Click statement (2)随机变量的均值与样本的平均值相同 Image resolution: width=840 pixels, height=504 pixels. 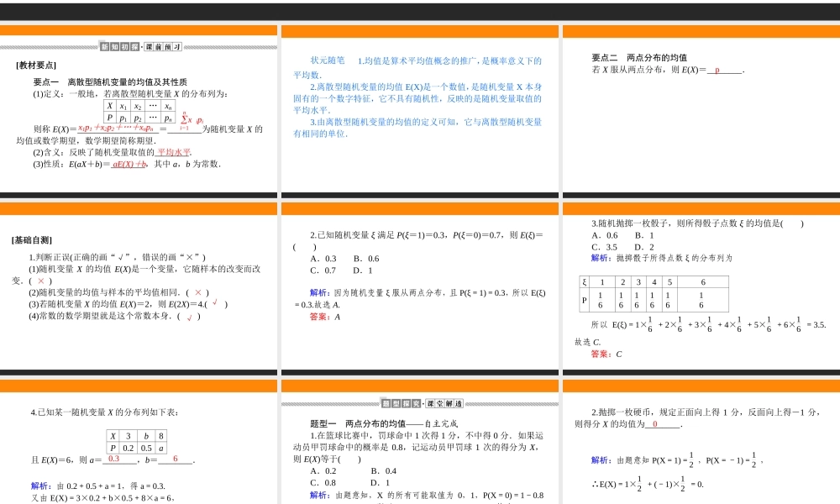click(x=119, y=292)
